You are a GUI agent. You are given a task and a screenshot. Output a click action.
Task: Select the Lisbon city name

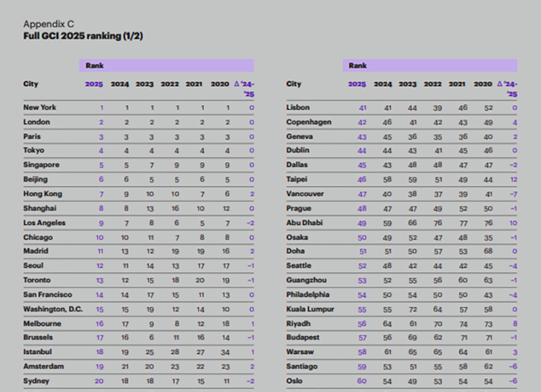tap(298, 107)
